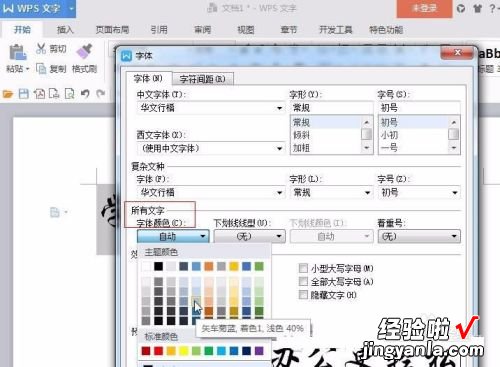Pick the black theme color swatch
Image resolution: width=500 pixels, height=367 pixels.
pos(158,266)
